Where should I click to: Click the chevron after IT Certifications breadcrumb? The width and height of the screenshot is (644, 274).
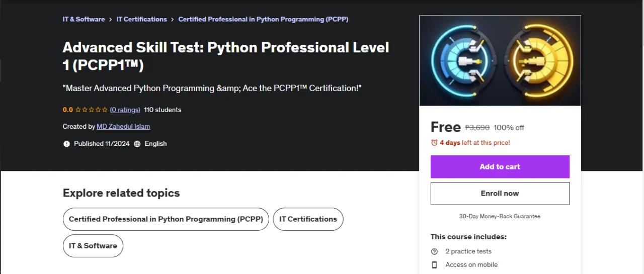pos(173,19)
